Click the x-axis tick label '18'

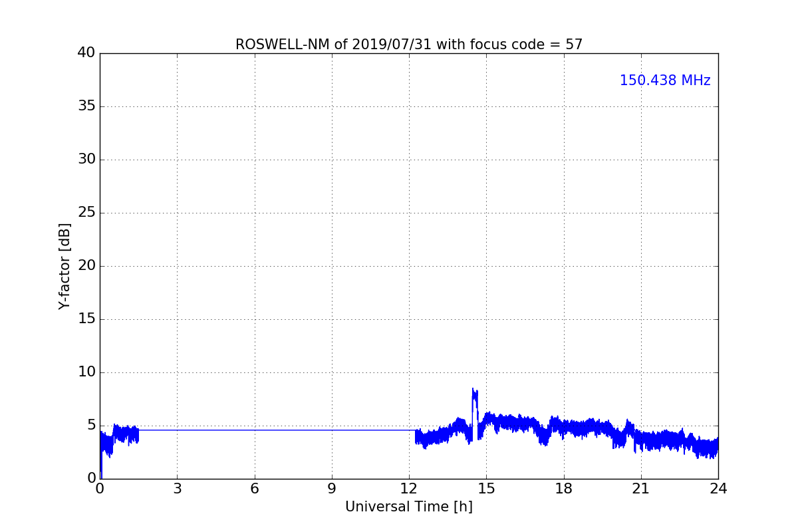(563, 489)
